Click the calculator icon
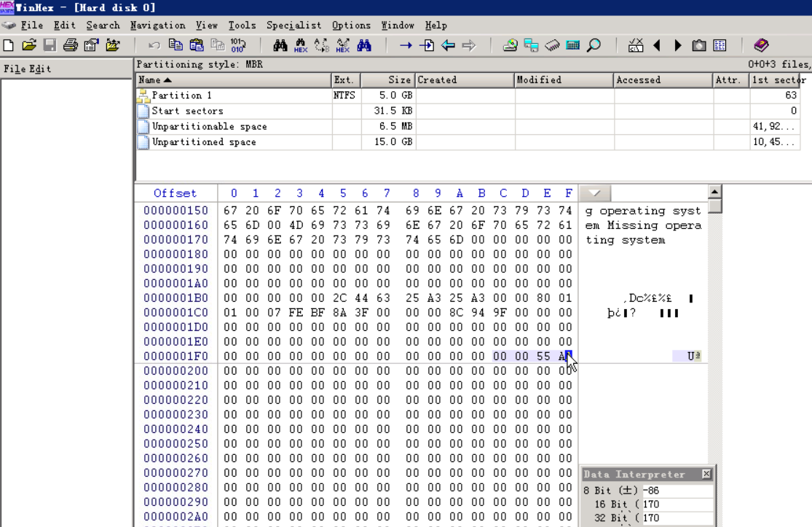 click(x=572, y=46)
